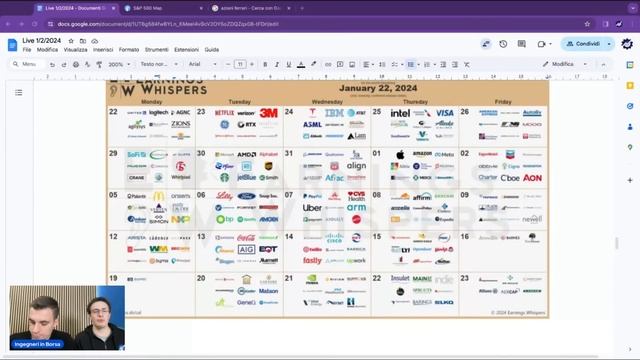Increase the indent
The width and height of the screenshot is (640, 360).
455,64
